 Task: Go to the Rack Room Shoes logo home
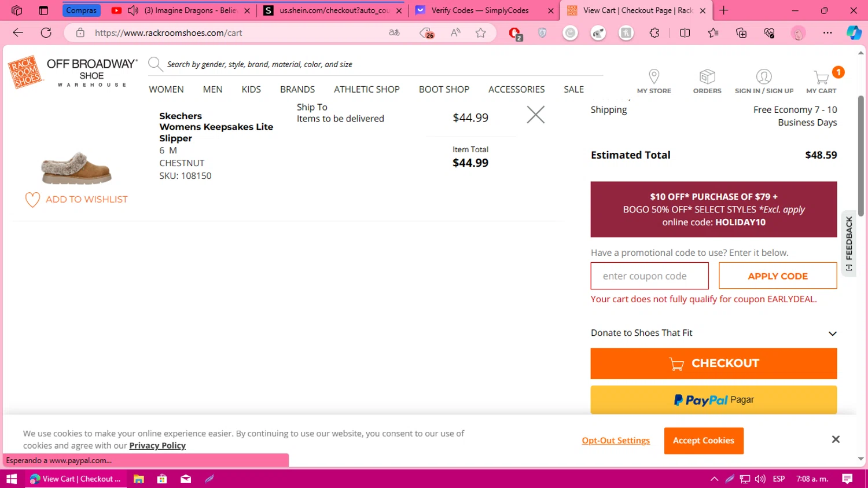coord(25,72)
